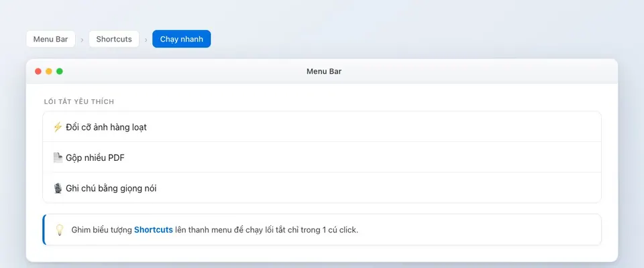Run the Ghi chú bằng giọng nói shortcut

(321, 188)
